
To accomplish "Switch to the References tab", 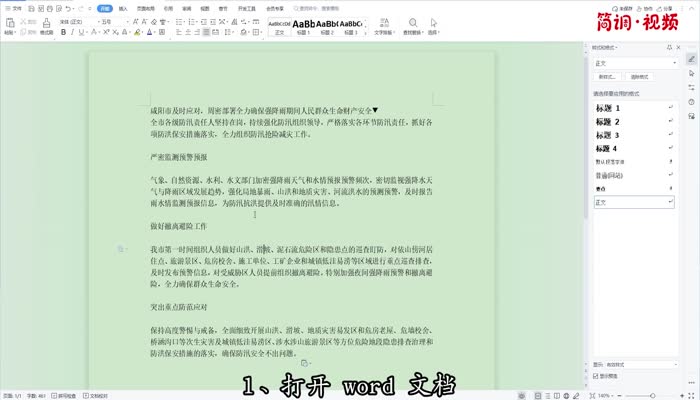I will coord(168,8).
